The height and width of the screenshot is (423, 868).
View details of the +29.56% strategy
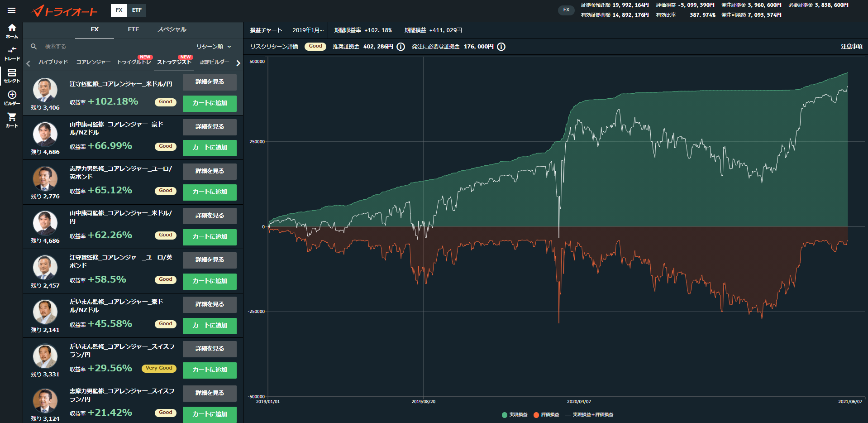(x=210, y=349)
